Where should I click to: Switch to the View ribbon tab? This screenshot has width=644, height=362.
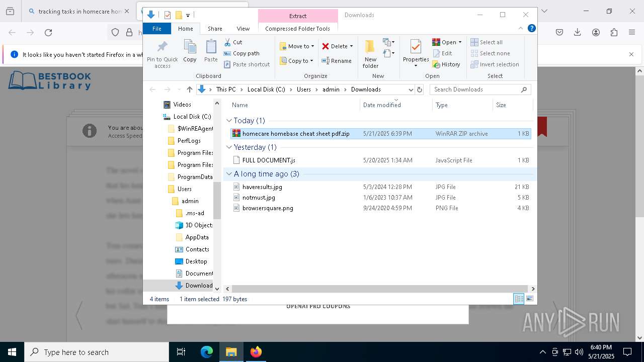243,29
